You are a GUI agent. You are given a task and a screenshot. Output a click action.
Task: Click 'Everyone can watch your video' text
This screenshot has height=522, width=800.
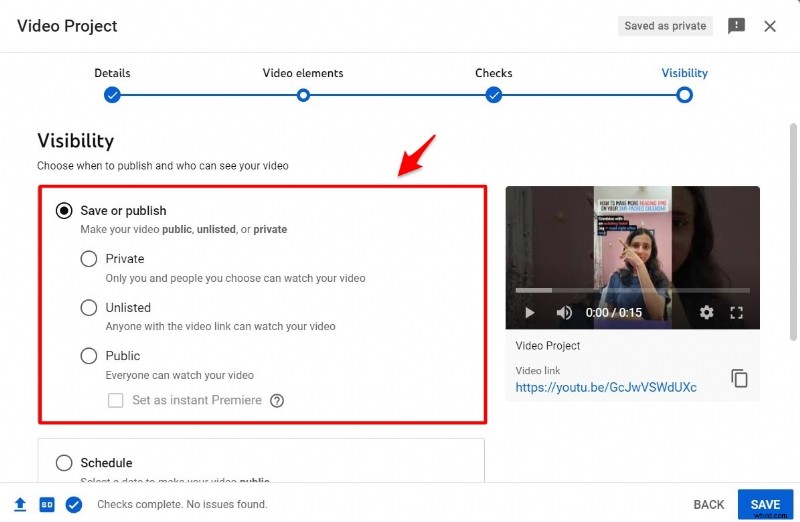coord(180,375)
